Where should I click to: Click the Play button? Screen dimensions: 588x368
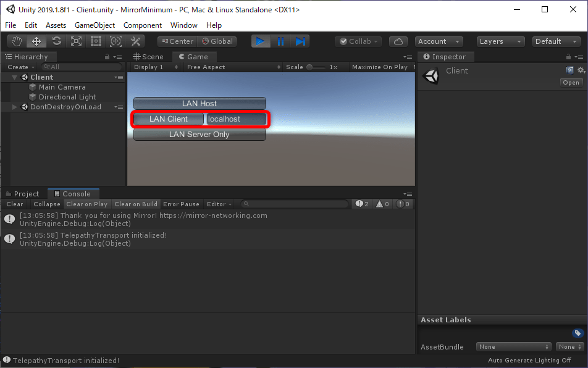pyautogui.click(x=261, y=41)
